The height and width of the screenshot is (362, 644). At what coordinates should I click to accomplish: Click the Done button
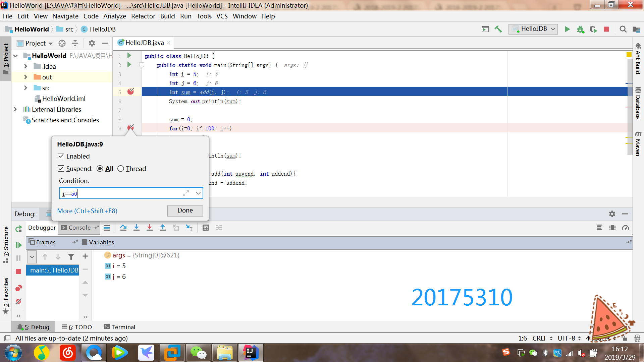[185, 210]
